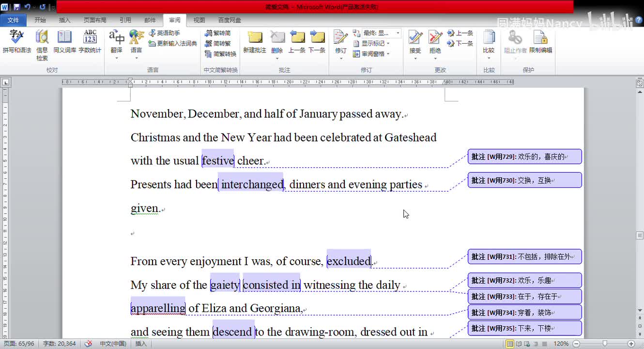This screenshot has width=644, height=349.
Task: Switch to the 页面布局 page layout tab
Action: 95,20
